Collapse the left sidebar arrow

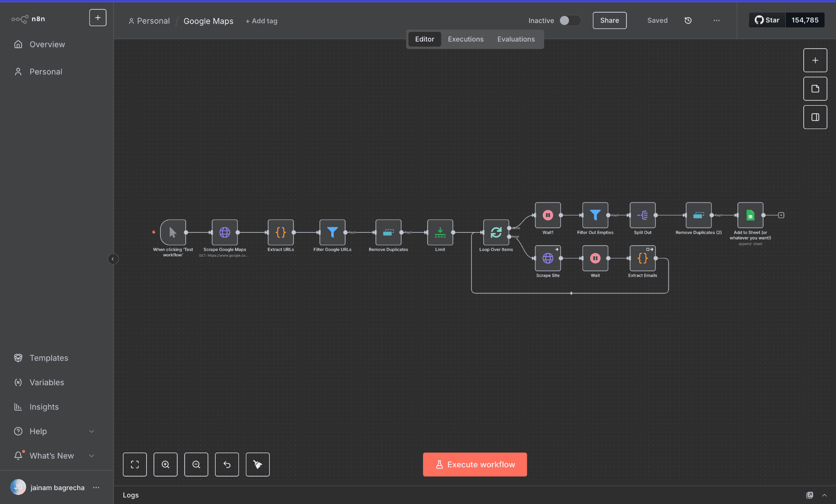pyautogui.click(x=113, y=259)
